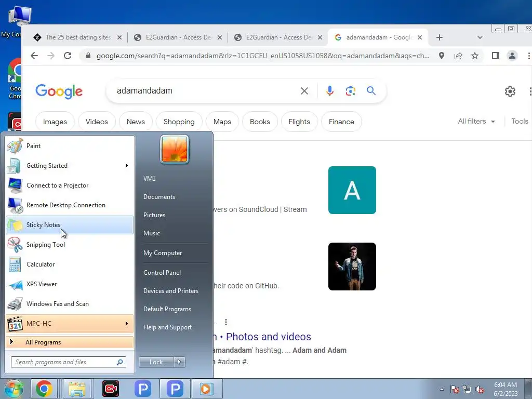
Task: Open a new Chrome tab
Action: tap(440, 37)
